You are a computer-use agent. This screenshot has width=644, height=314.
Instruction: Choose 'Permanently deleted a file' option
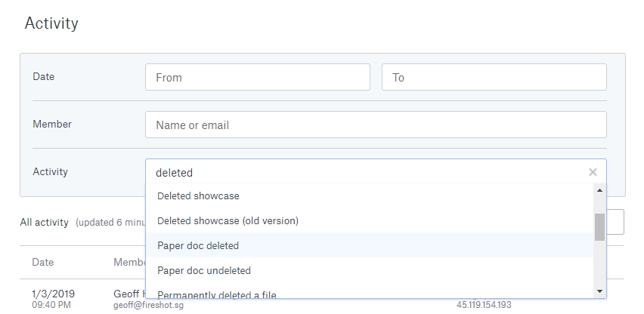point(217,294)
